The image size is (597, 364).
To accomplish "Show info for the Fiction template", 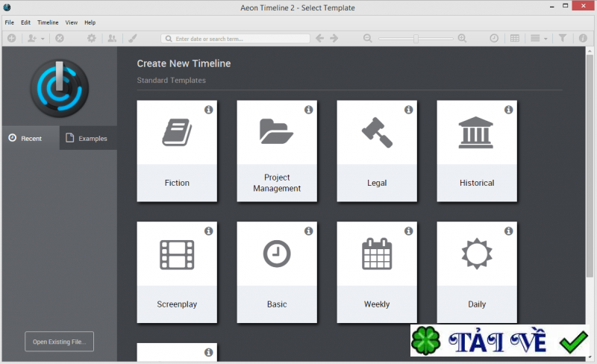I will coord(209,110).
